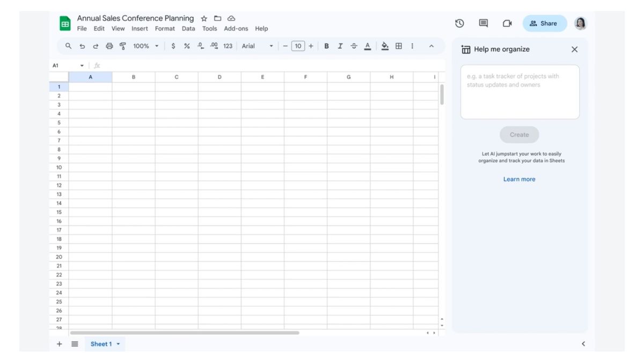The height and width of the screenshot is (362, 644).
Task: Start a video call with camera icon
Action: [x=507, y=23]
